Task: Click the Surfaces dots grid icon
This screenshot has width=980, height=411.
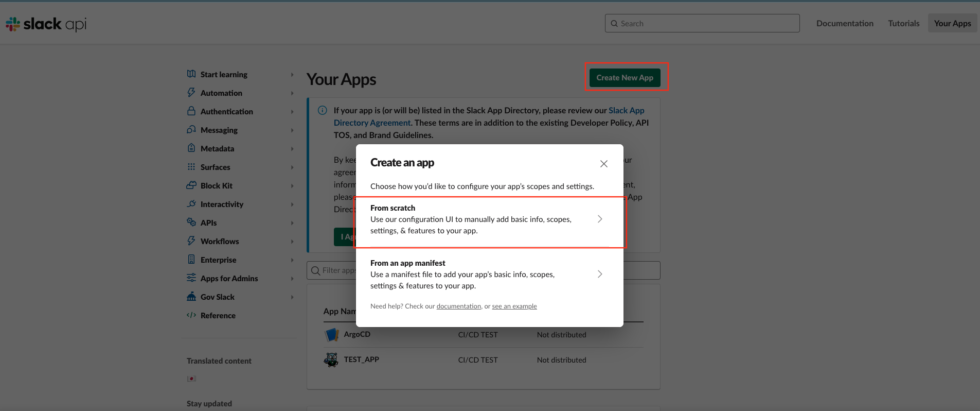Action: click(x=191, y=167)
